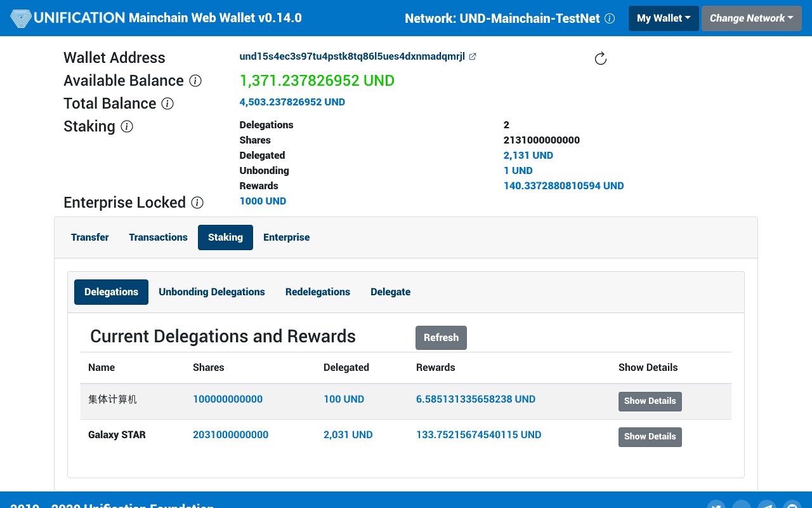
Task: Open the GitHub icon in the footer
Action: [791, 505]
